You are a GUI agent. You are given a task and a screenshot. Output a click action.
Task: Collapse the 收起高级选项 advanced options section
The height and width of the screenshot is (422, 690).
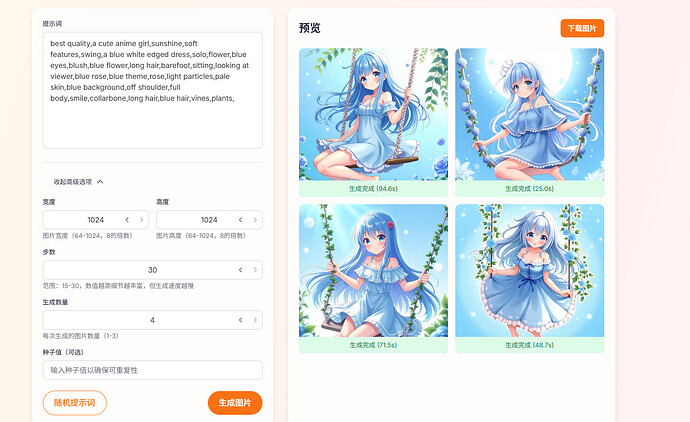[78, 182]
